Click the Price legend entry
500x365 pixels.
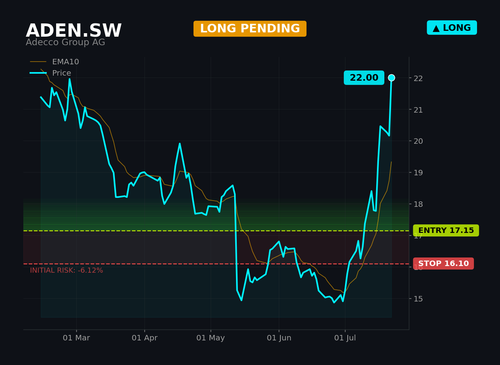pos(51,73)
